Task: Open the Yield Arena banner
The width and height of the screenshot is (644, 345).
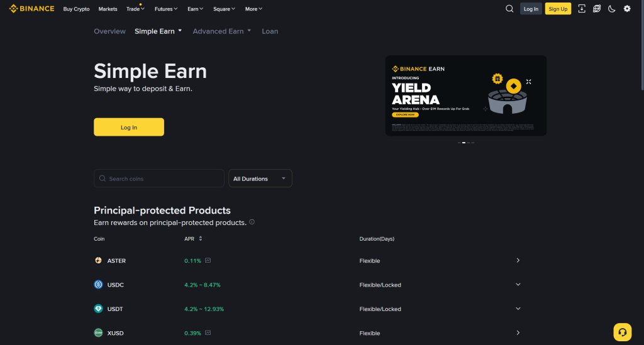Action: click(466, 96)
